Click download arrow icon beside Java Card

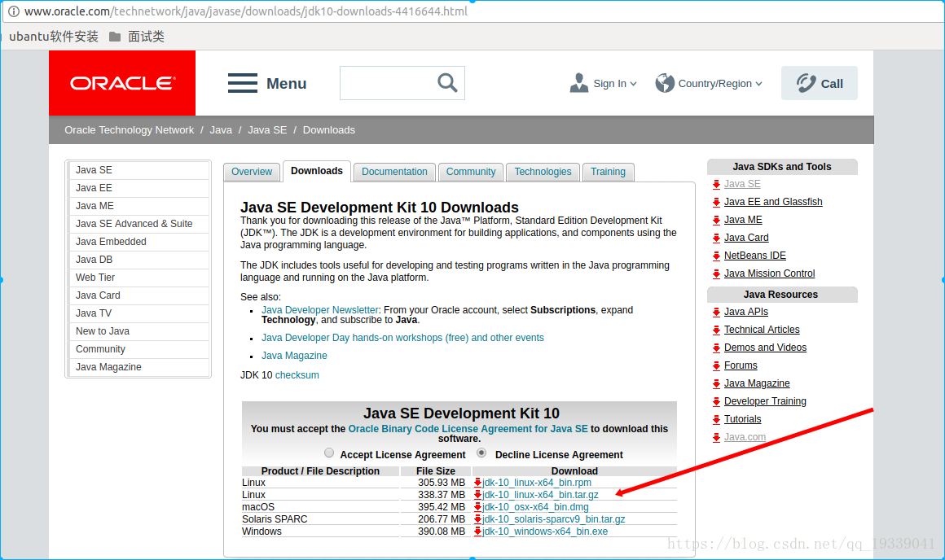(716, 238)
